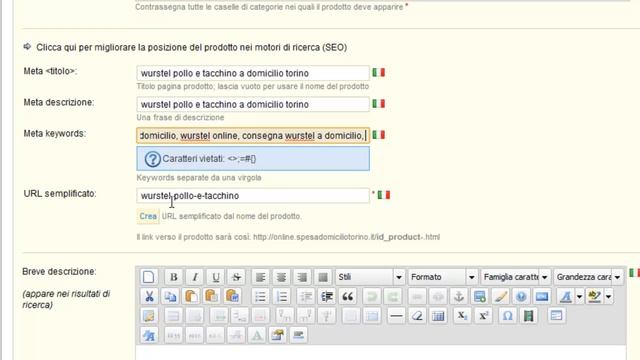Click the Paste clipboard icon
The width and height of the screenshot is (640, 360).
coord(191,296)
